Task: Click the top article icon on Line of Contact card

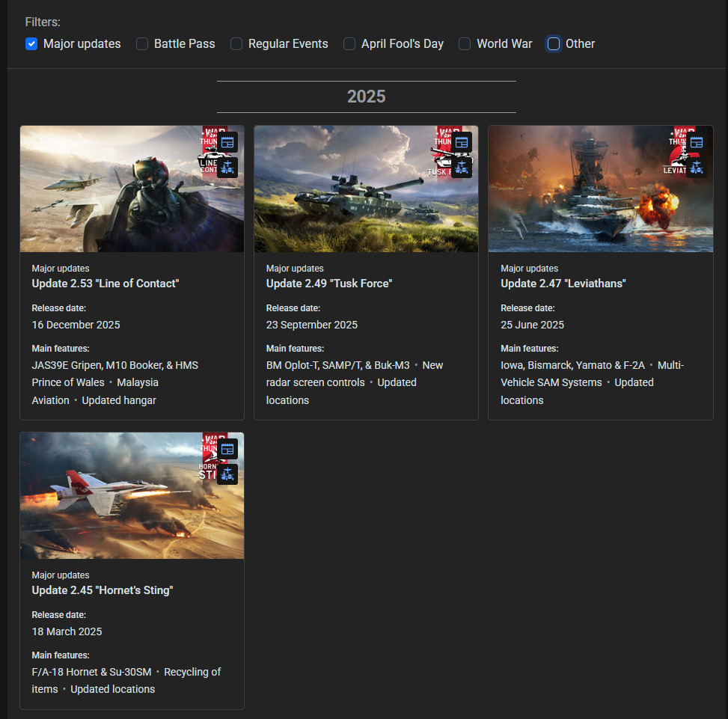Action: click(227, 142)
